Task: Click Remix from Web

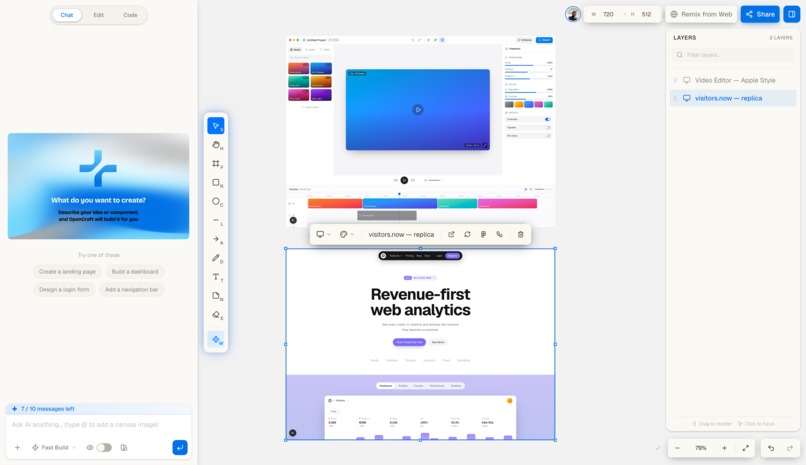Action: [x=701, y=14]
